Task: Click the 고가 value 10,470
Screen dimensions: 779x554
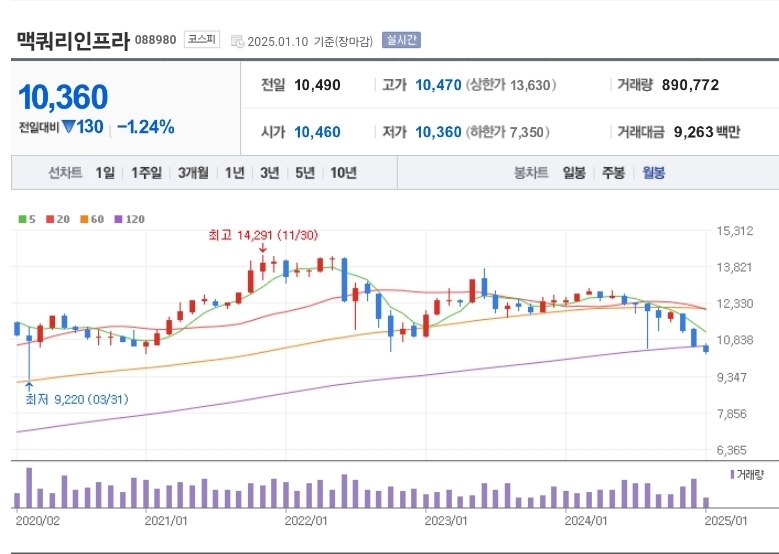Action: point(438,85)
